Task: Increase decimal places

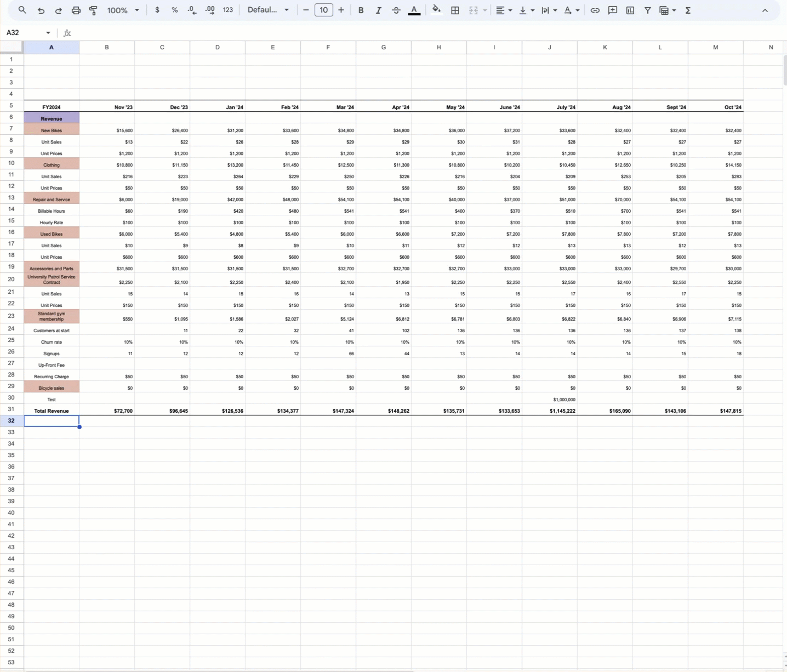Action: 210,10
